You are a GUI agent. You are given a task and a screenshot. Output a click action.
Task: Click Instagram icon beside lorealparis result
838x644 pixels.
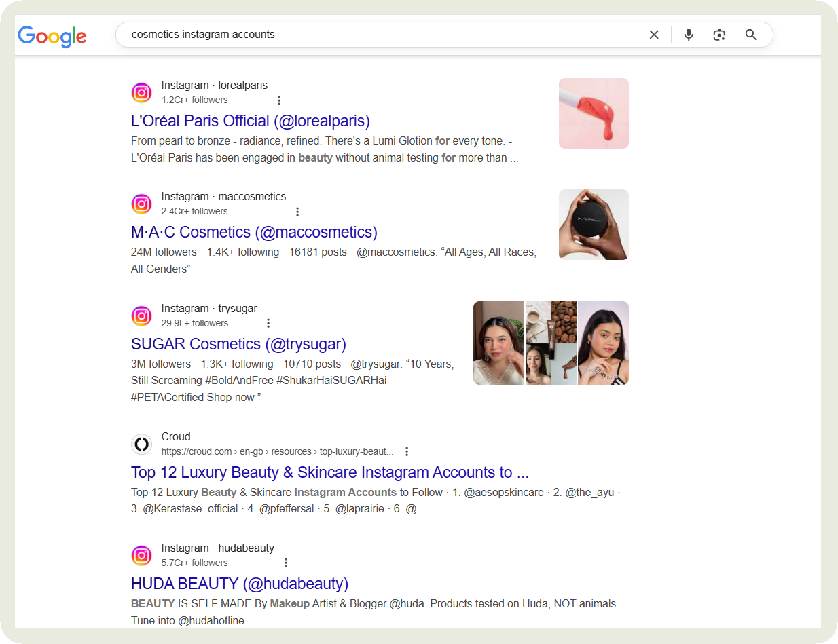pos(141,92)
